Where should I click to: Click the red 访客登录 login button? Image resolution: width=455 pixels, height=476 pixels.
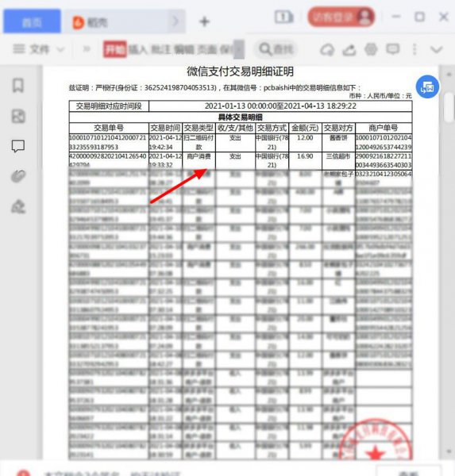click(341, 17)
